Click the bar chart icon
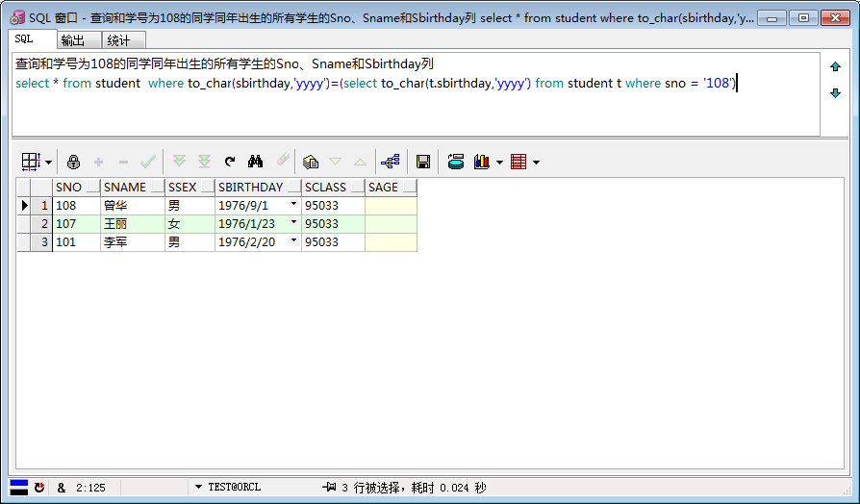Screen dimensions: 860x504 pyautogui.click(x=482, y=162)
